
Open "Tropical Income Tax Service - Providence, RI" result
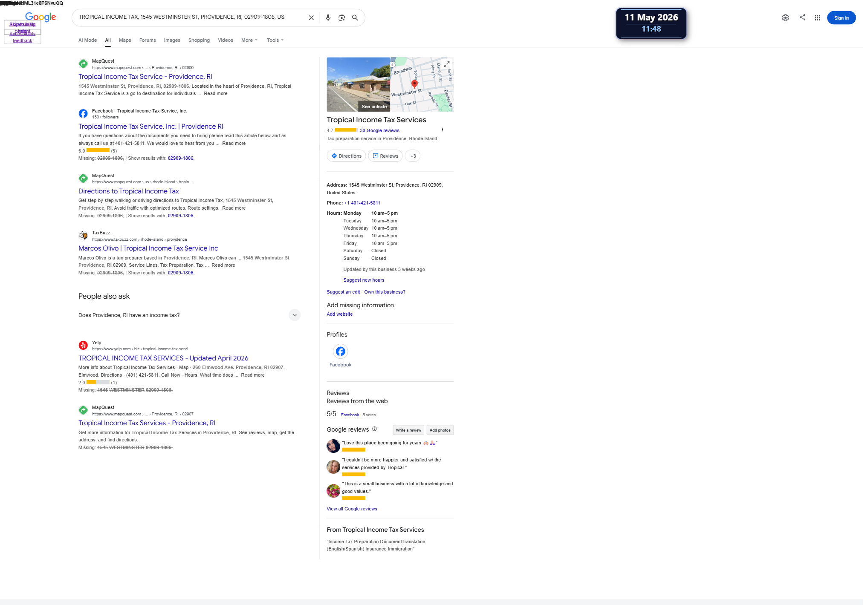(x=145, y=77)
